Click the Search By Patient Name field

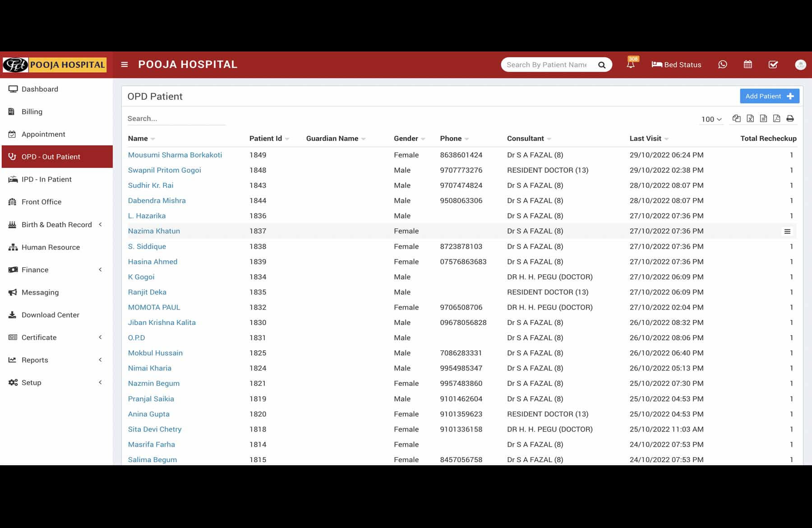coord(547,65)
